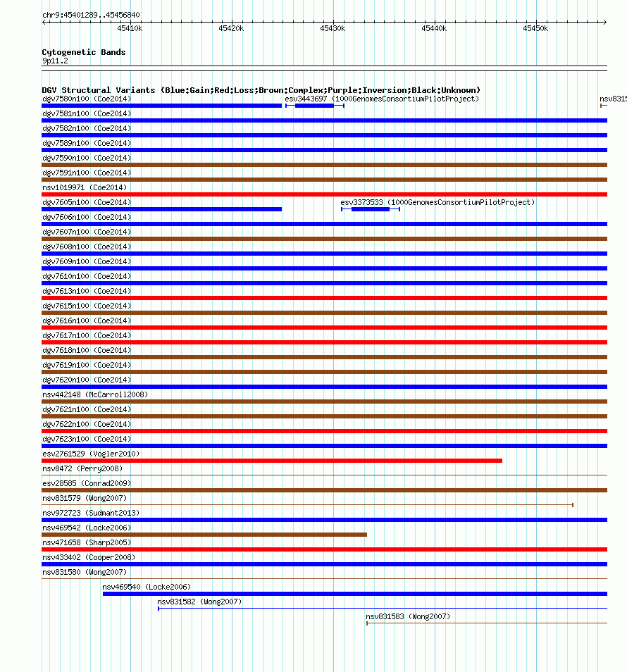Click the 45440k ruler tick label
The height and width of the screenshot is (672, 627).
pyautogui.click(x=434, y=28)
